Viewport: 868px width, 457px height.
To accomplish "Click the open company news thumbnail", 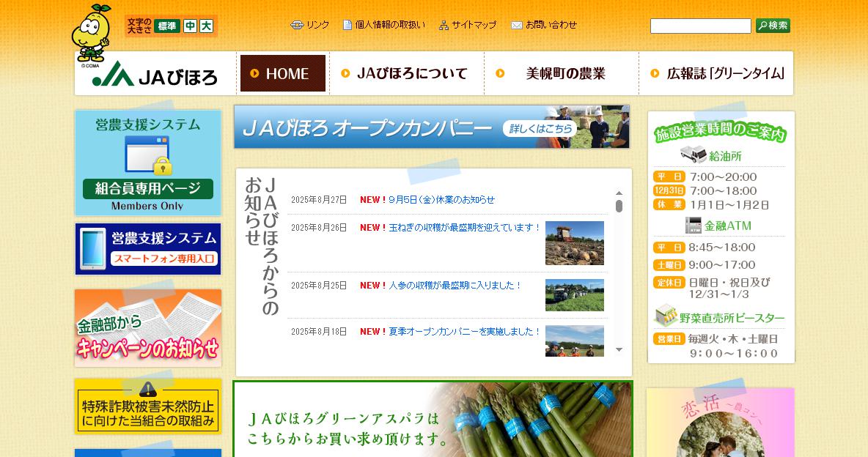I will pyautogui.click(x=575, y=341).
